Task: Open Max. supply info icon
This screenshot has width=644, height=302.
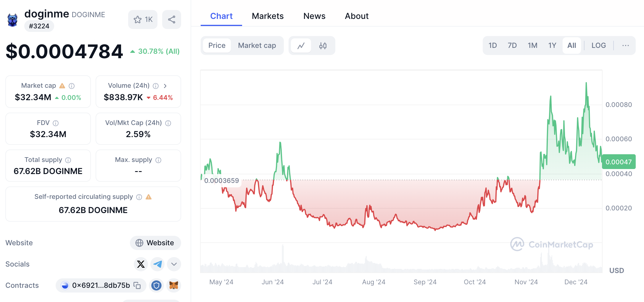Action: 158,160
